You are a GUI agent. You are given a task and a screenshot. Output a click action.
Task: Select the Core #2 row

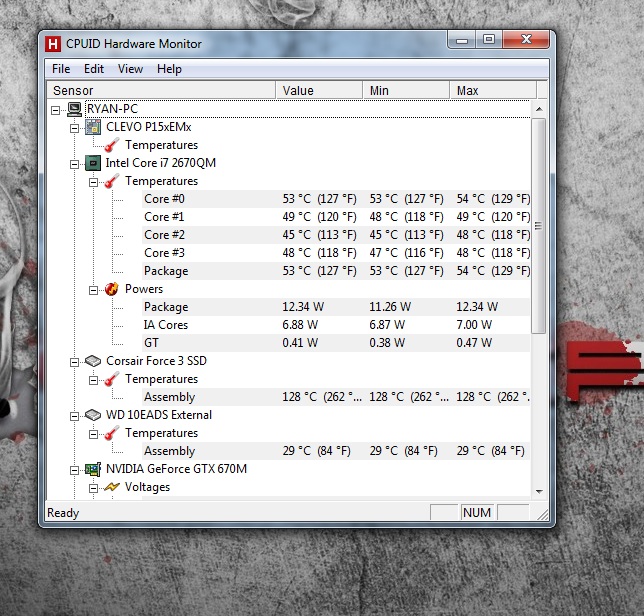click(336, 235)
